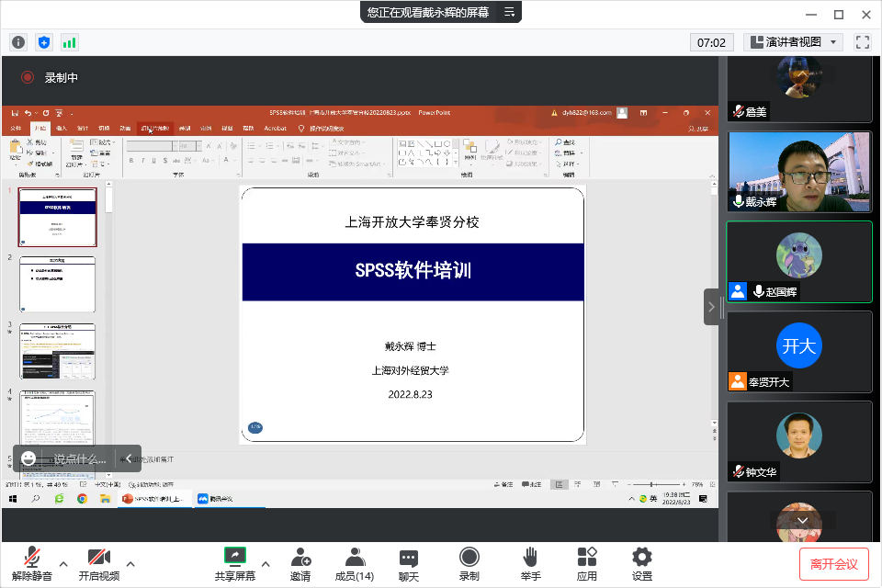The height and width of the screenshot is (588, 882).
Task: Open Acrobat tab in shared PowerPoint ribbon
Action: pyautogui.click(x=275, y=129)
